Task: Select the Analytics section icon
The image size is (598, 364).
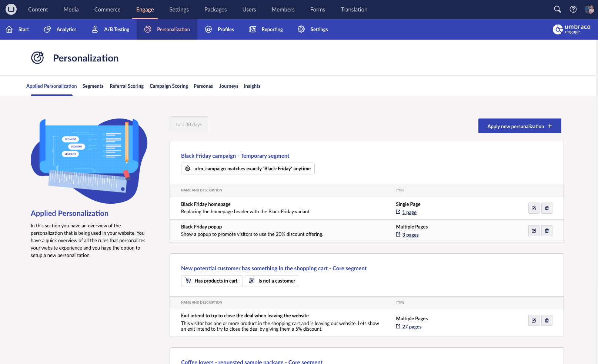Action: (47, 29)
